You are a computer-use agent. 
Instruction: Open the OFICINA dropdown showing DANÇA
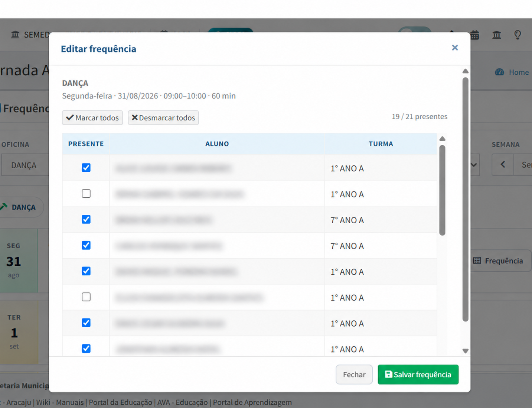25,165
